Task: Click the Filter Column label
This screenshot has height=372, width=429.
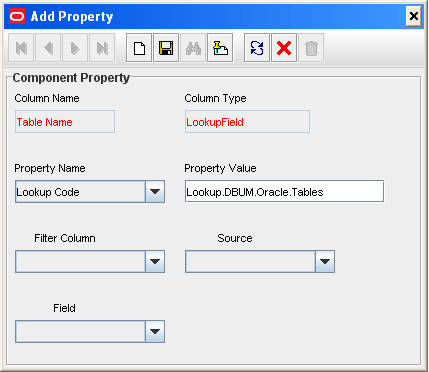Action: 65,238
